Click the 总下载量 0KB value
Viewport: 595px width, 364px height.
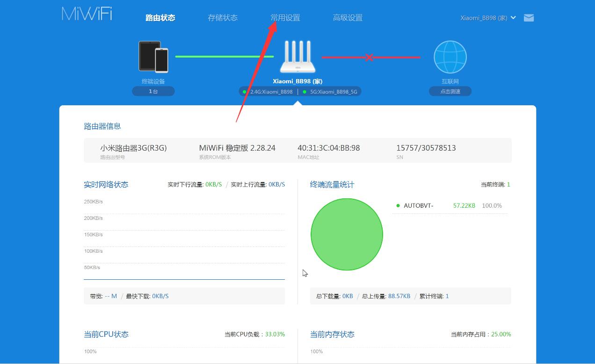coord(348,296)
